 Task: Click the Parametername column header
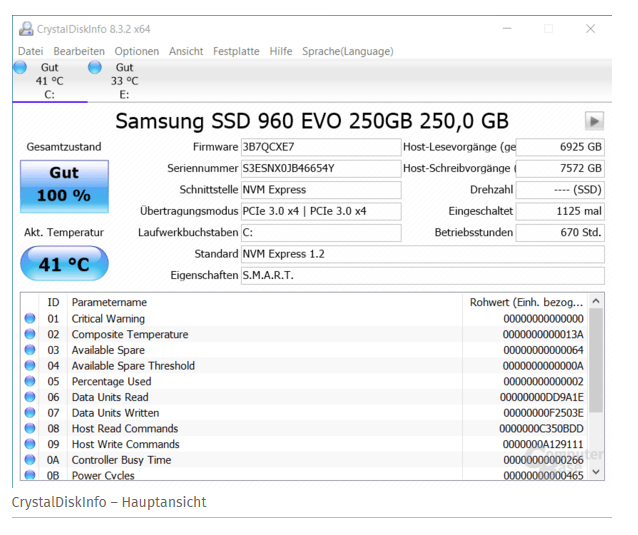(264, 302)
